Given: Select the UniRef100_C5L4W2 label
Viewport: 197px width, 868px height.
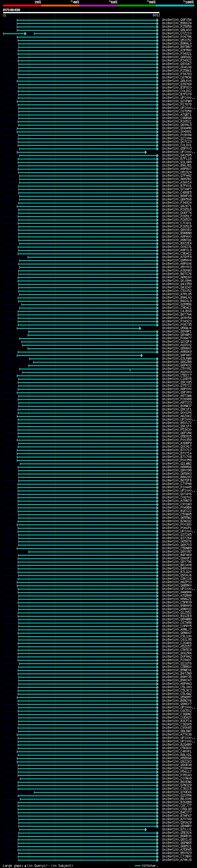Looking at the screenshot, I should pyautogui.click(x=176, y=694).
